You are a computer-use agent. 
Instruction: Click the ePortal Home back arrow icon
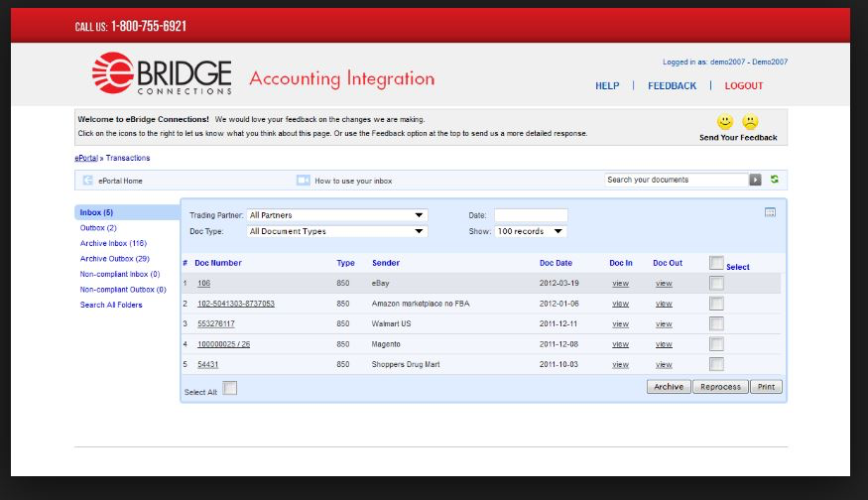[x=87, y=181]
